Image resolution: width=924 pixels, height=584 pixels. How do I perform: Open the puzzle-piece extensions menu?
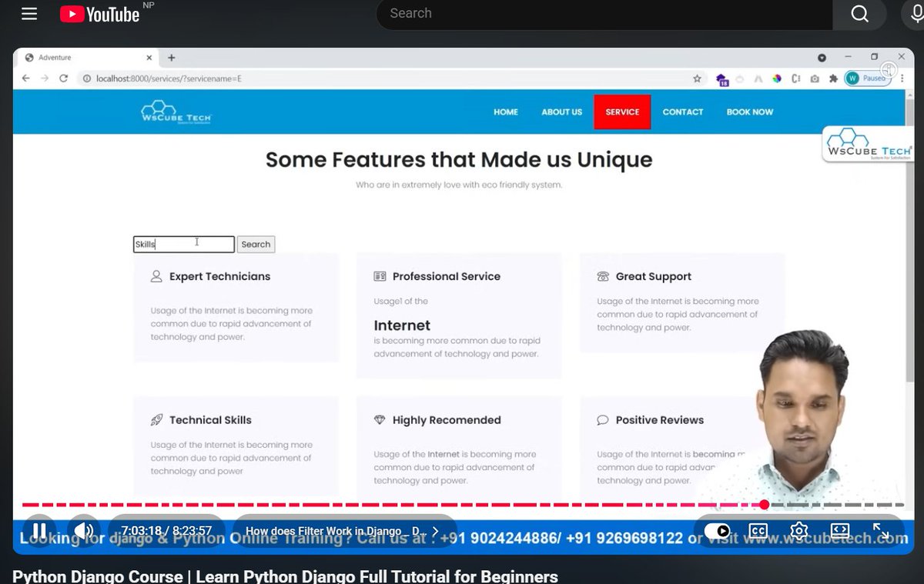(x=832, y=78)
